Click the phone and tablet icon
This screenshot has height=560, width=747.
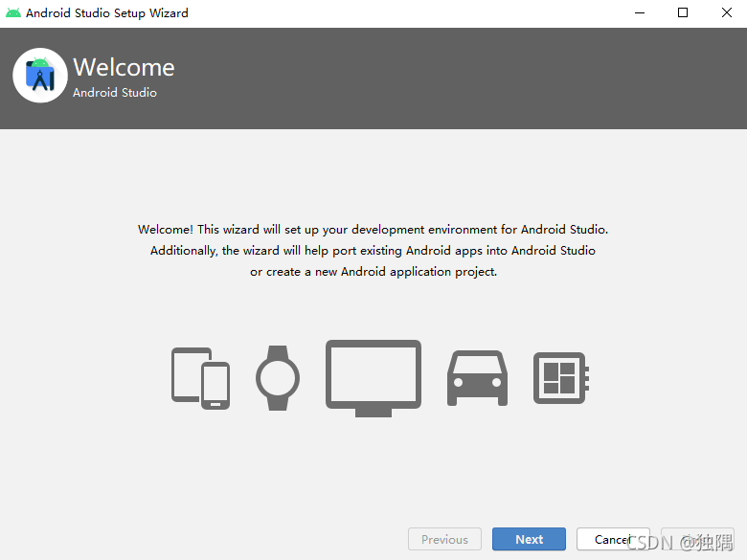point(200,378)
